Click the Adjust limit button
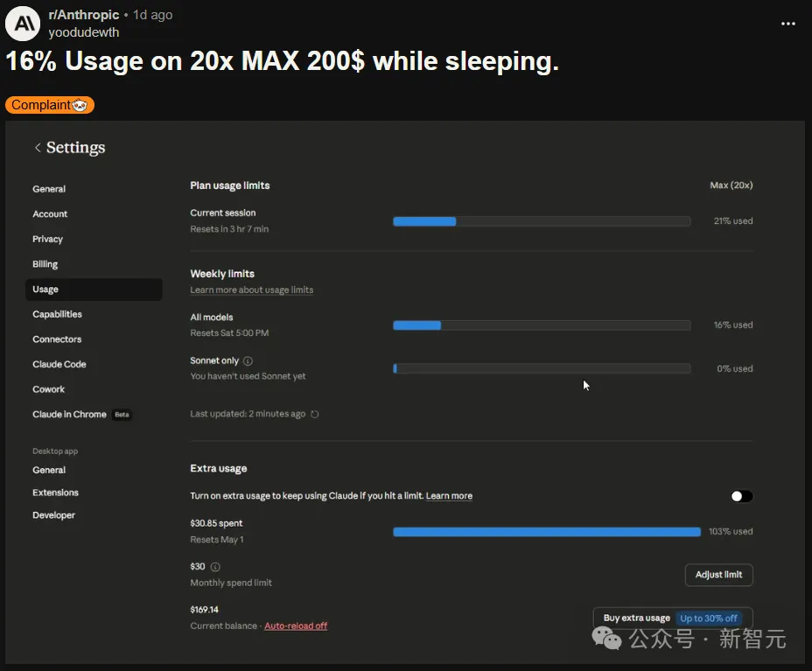Image resolution: width=812 pixels, height=671 pixels. (x=718, y=575)
